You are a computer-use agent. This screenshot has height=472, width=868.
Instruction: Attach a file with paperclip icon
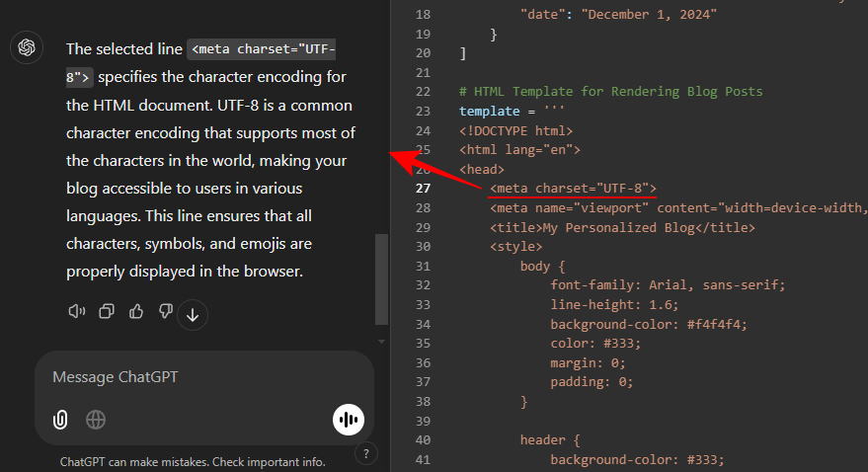60,420
